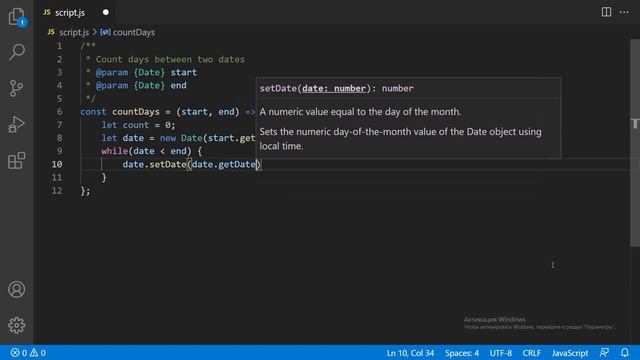Viewport: 640px width, 360px height.
Task: Open notifications bell icon
Action: point(624,353)
